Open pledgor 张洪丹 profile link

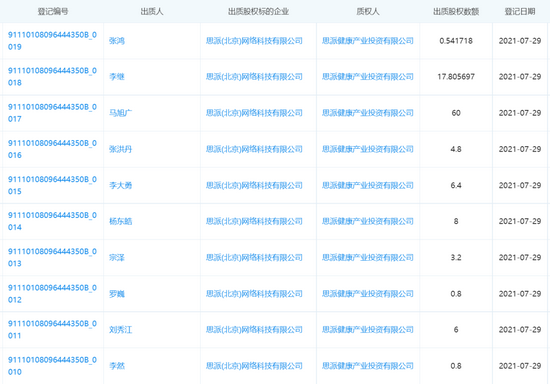[x=121, y=149]
